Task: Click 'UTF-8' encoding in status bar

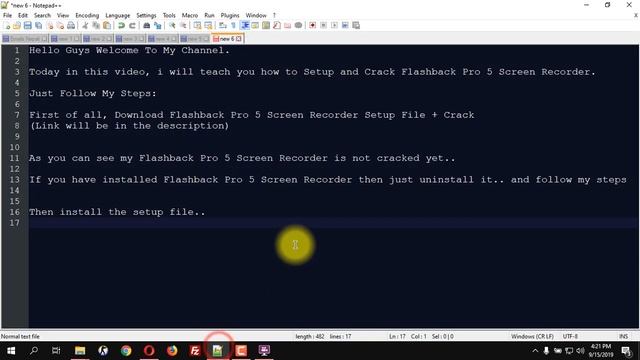Action: point(570,337)
